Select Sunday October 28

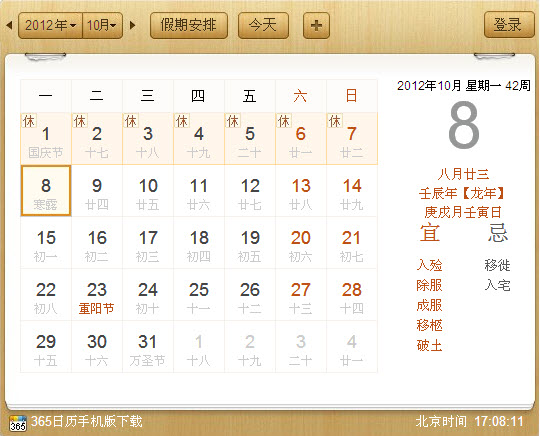352,295
